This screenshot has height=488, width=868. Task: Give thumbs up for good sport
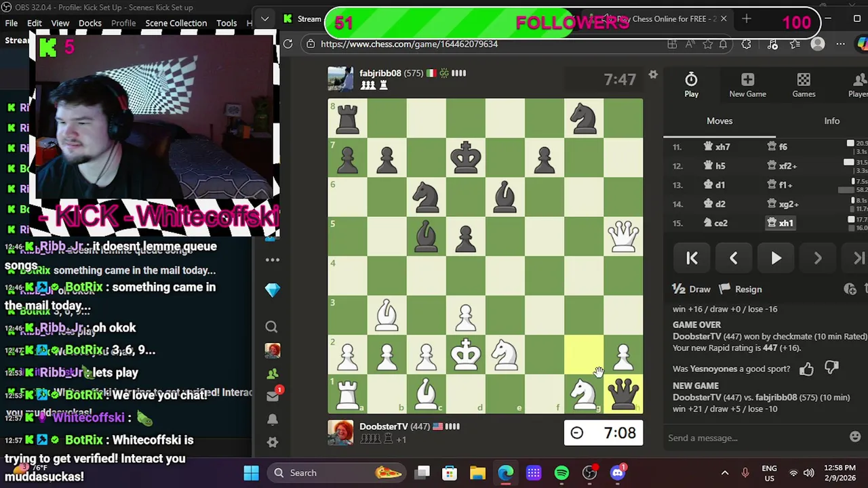point(806,369)
